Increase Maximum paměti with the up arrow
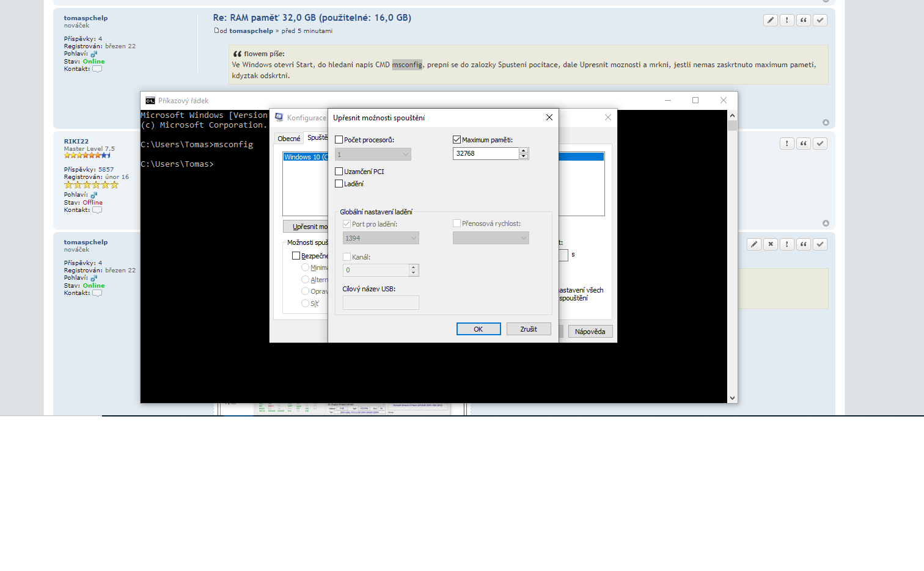Image resolution: width=924 pixels, height=571 pixels. [523, 150]
